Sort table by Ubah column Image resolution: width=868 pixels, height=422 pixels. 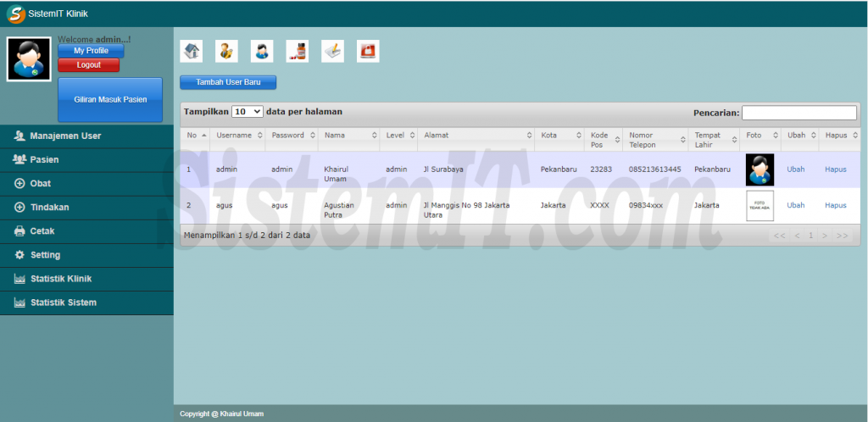800,139
